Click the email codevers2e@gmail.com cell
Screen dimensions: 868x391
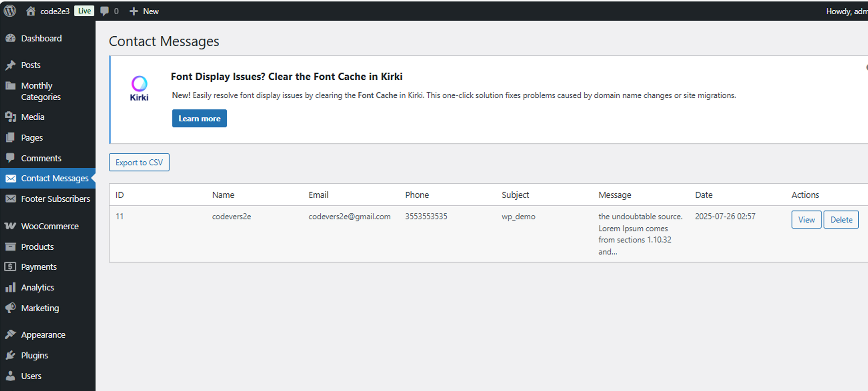(349, 216)
